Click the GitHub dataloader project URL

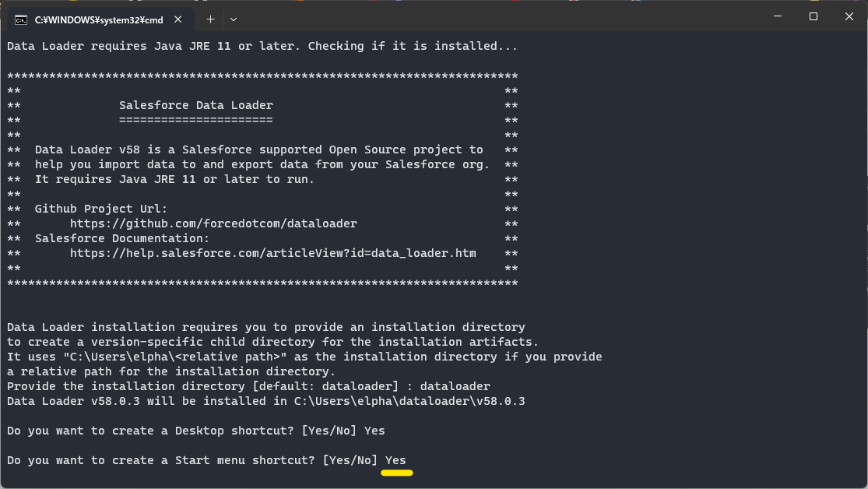coord(213,223)
